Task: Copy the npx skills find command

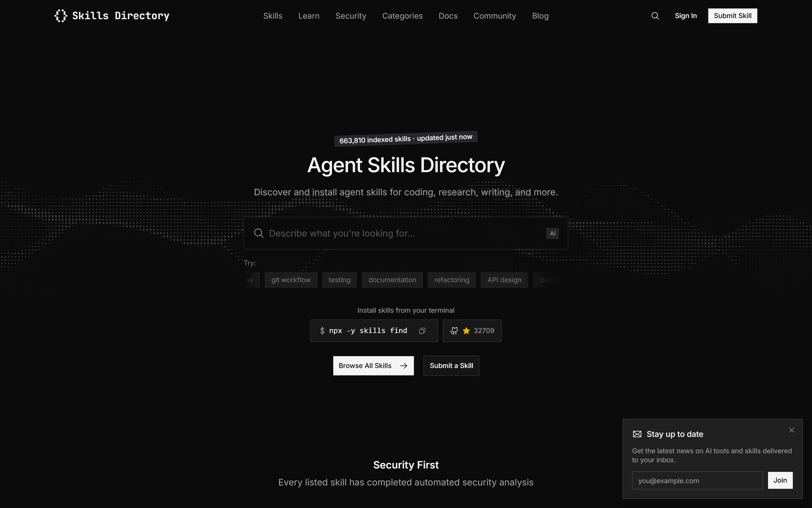Action: click(422, 331)
